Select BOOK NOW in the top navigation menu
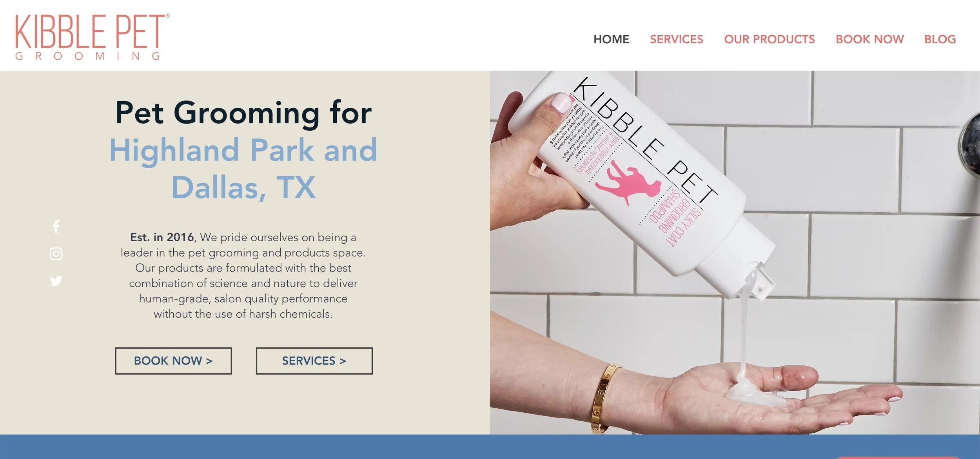This screenshot has width=980, height=459. click(870, 39)
